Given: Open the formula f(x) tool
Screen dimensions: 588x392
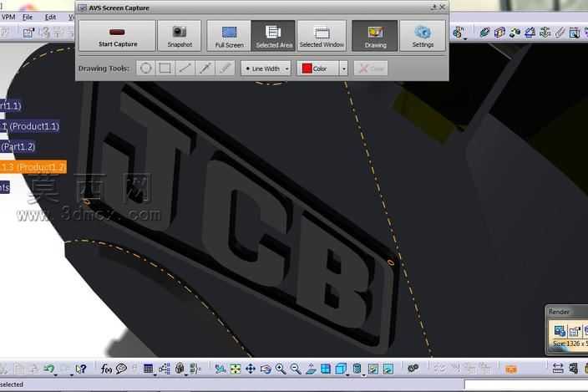Looking at the screenshot, I should point(106,369).
